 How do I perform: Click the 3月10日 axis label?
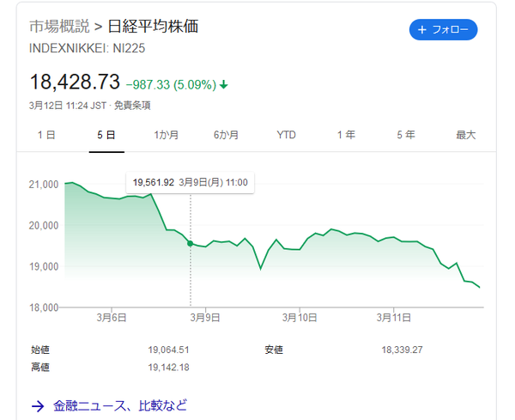pos(300,318)
